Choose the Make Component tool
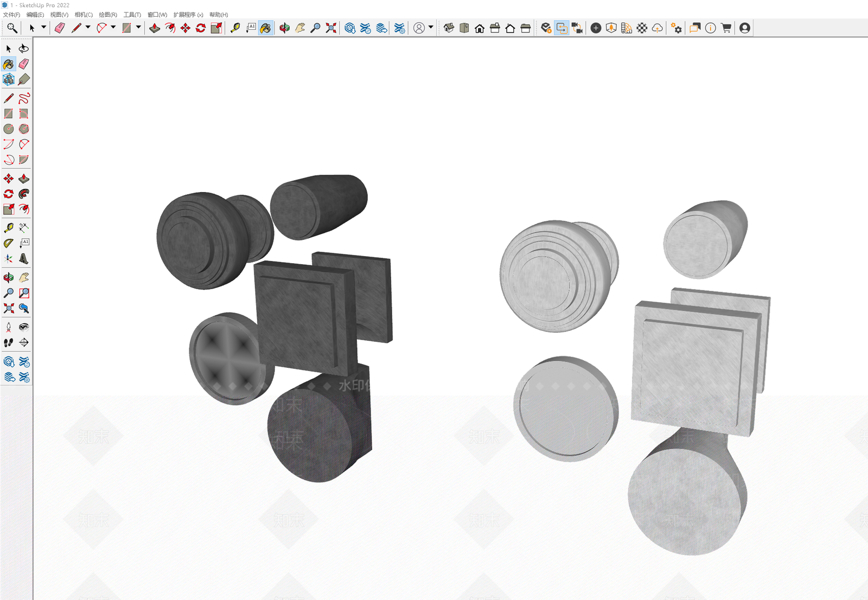The width and height of the screenshot is (868, 600). coord(9,80)
